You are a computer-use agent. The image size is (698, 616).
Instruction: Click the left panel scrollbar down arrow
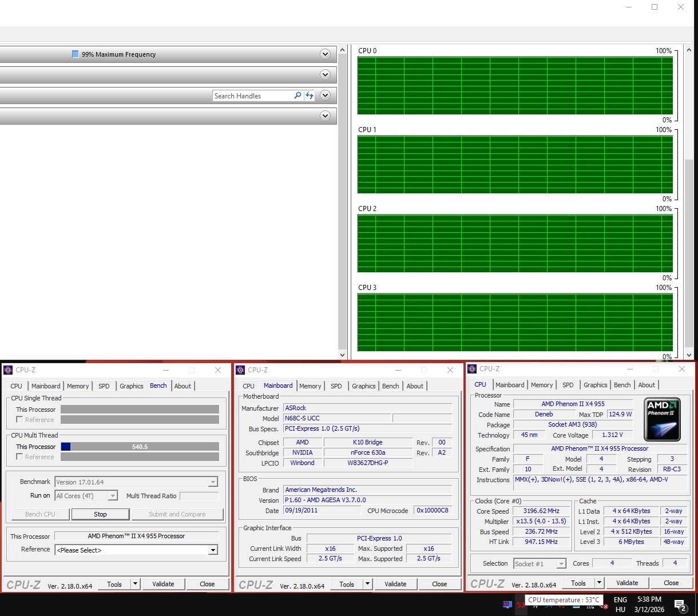coord(343,355)
